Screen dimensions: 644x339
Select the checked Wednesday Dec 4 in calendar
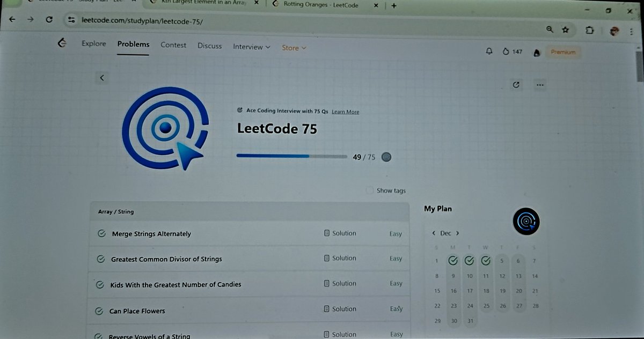pyautogui.click(x=486, y=261)
